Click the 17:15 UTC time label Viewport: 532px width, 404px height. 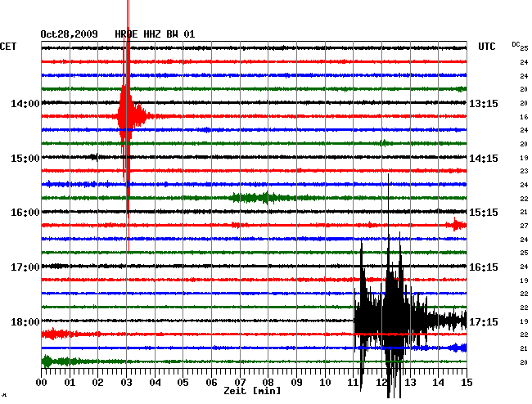pyautogui.click(x=484, y=321)
